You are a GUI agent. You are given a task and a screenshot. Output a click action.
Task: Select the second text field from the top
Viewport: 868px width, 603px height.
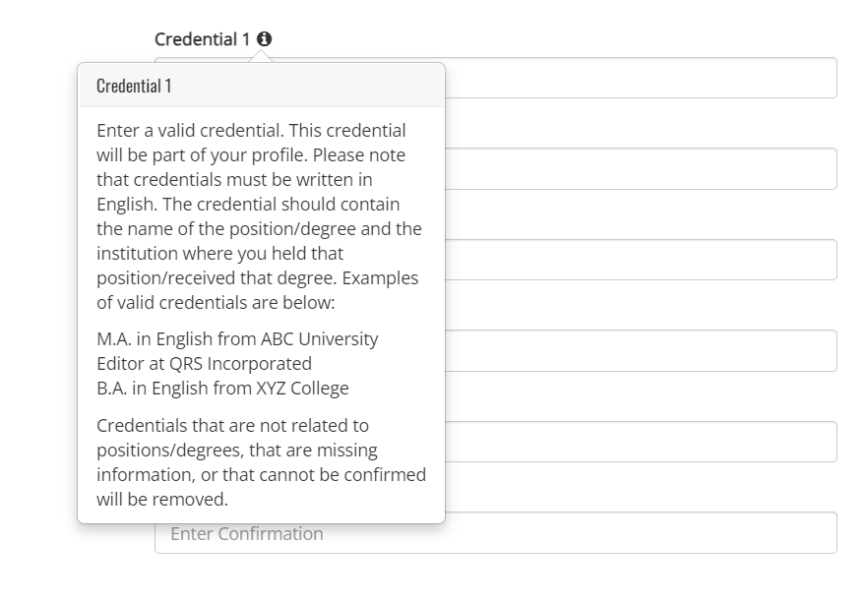click(640, 169)
